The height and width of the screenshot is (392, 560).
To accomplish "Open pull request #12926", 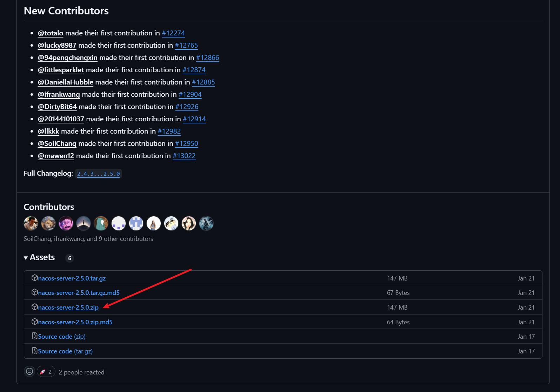I will pyautogui.click(x=187, y=107).
